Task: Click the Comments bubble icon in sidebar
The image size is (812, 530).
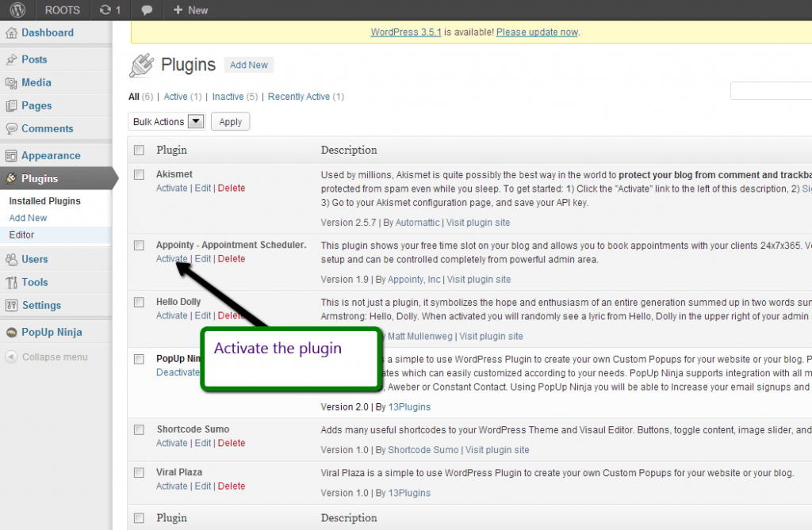Action: pos(11,128)
